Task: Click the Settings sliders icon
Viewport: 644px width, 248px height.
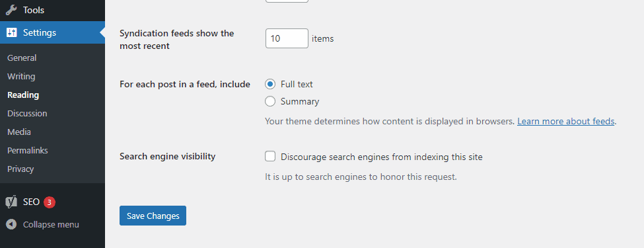Action: coord(11,32)
